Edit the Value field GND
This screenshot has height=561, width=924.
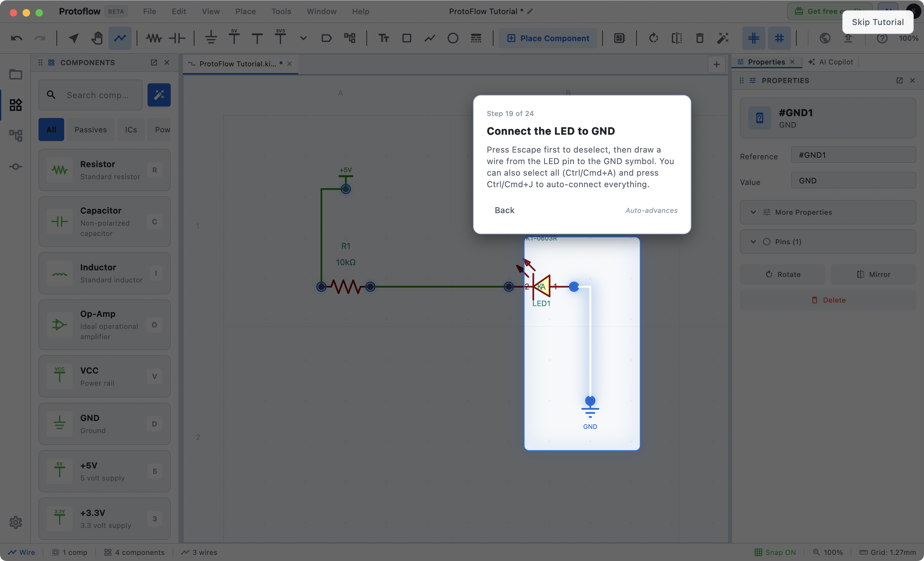pos(853,180)
